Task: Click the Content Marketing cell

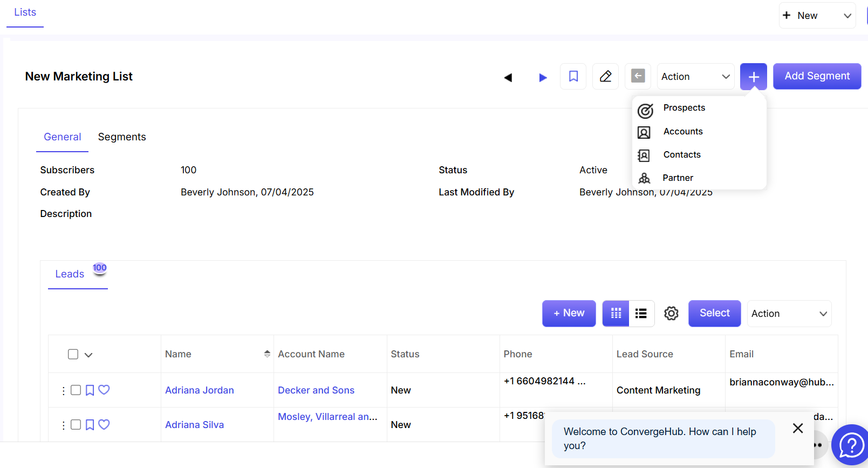Action: pos(658,390)
